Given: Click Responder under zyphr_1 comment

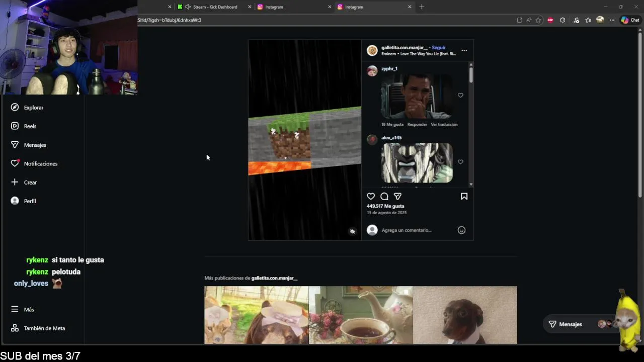Looking at the screenshot, I should pos(417,124).
